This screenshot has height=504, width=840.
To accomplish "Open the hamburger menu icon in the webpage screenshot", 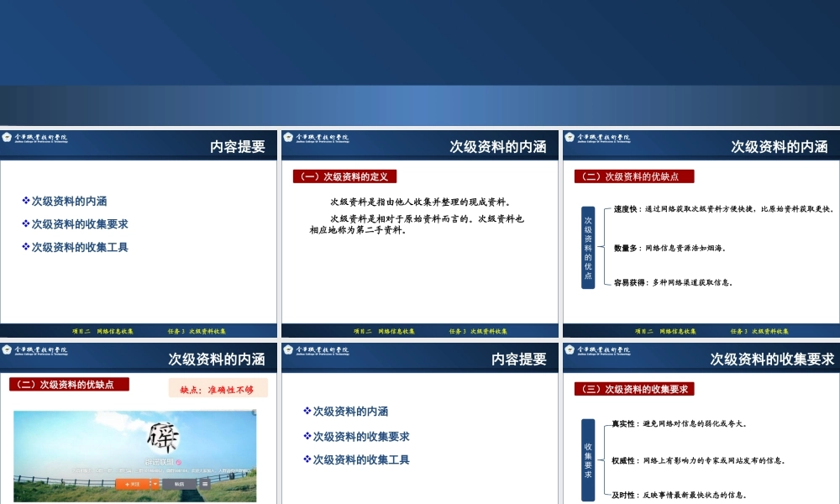I will tap(204, 484).
